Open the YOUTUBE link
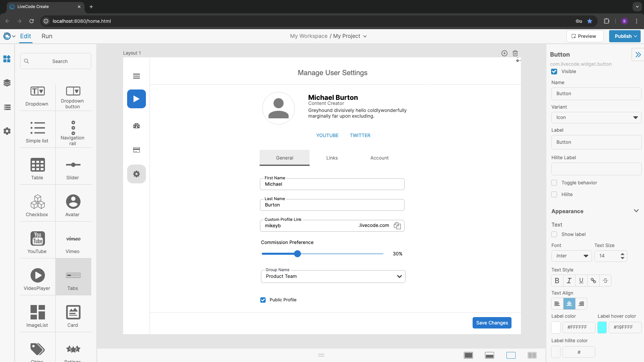 (x=327, y=135)
